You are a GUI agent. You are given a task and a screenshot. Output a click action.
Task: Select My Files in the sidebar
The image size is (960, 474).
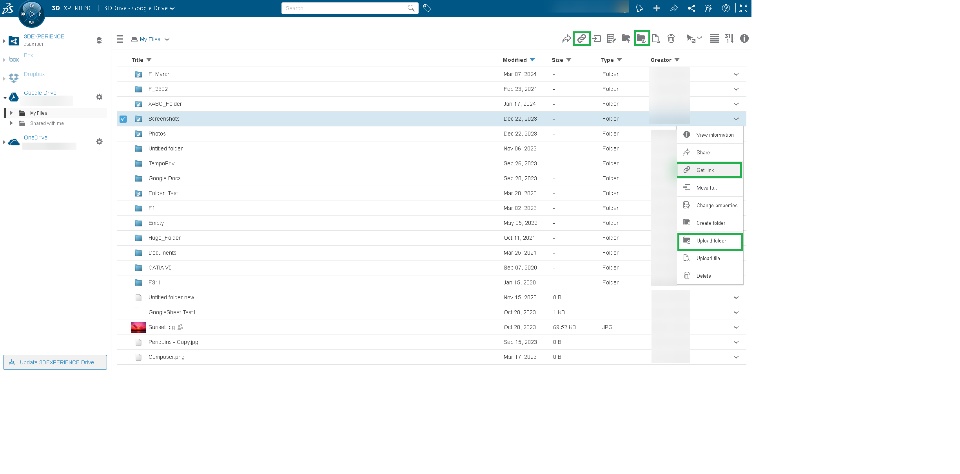pyautogui.click(x=38, y=113)
